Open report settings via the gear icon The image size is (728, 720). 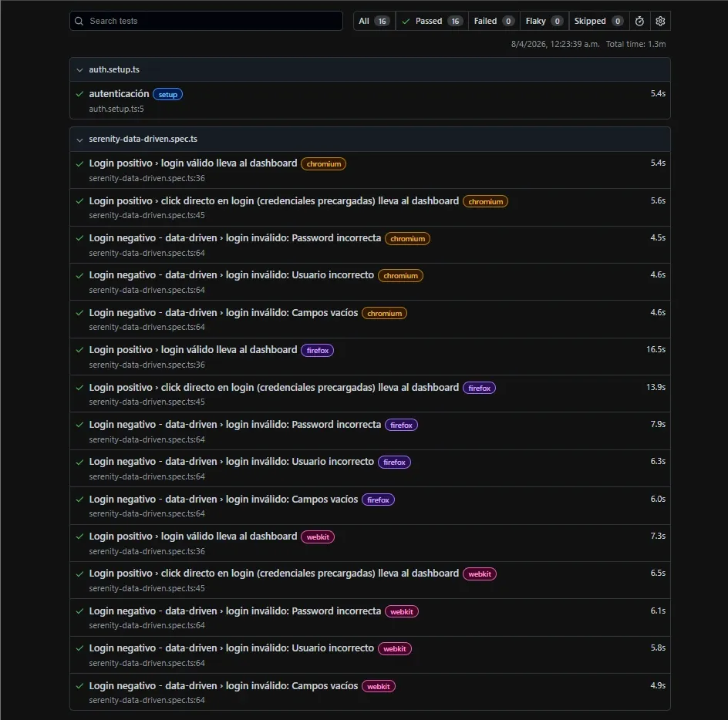660,21
